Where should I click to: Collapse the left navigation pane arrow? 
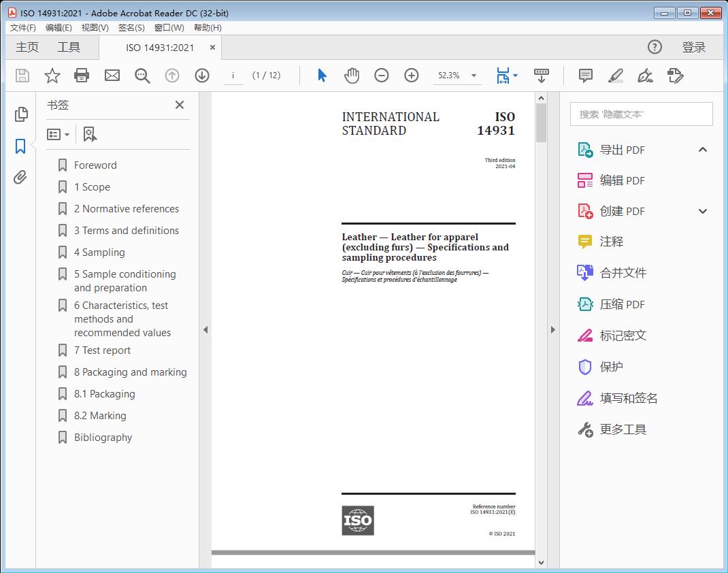[205, 330]
